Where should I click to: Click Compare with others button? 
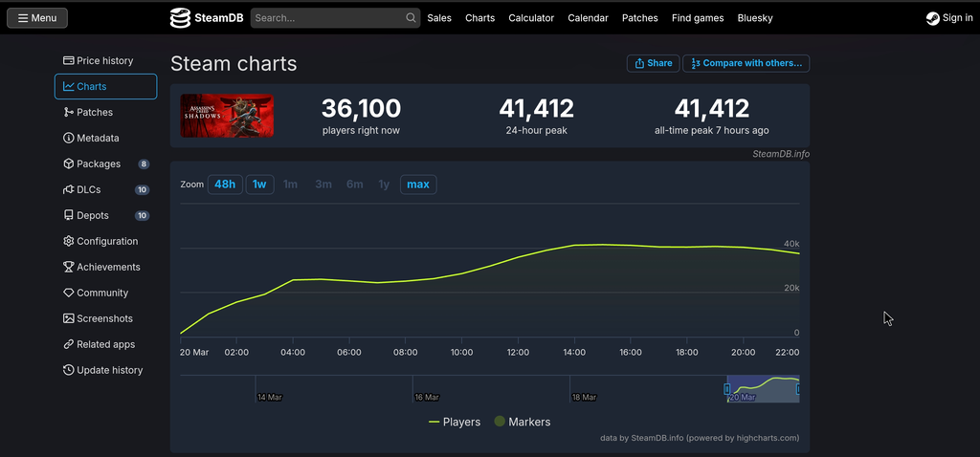pyautogui.click(x=746, y=63)
